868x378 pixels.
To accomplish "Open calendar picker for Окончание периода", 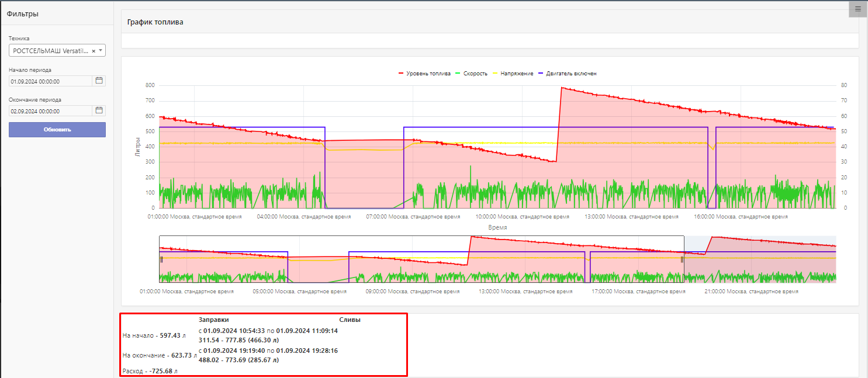I will [99, 110].
